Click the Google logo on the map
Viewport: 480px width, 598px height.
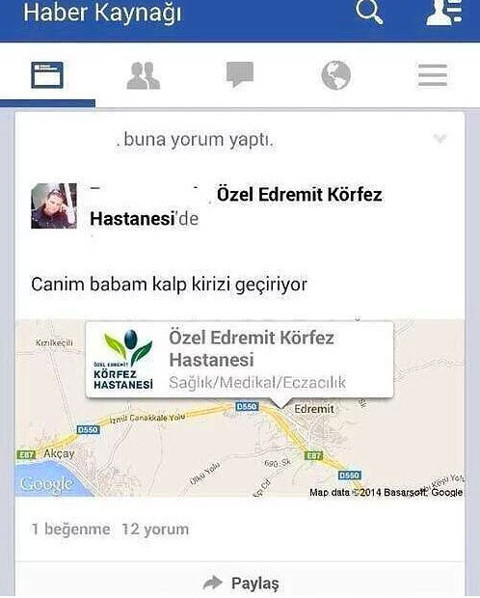coord(47,484)
